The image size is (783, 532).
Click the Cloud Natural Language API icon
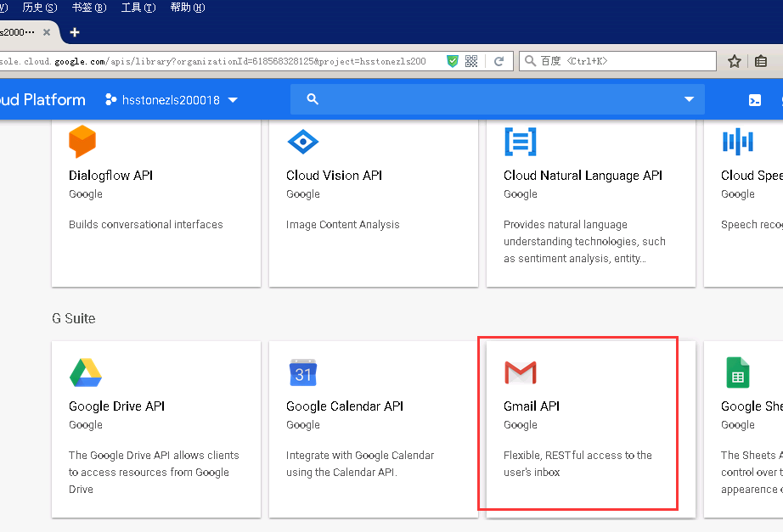click(x=521, y=142)
